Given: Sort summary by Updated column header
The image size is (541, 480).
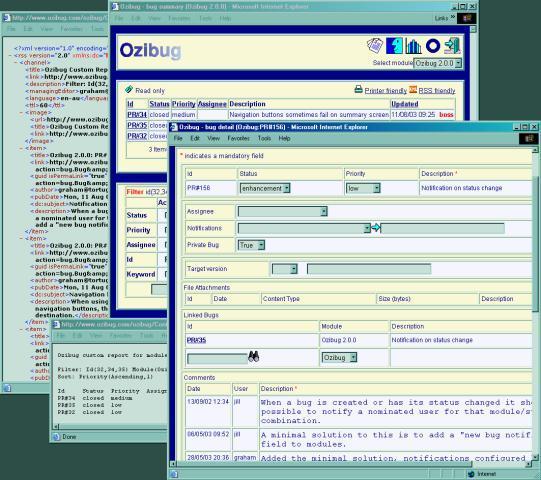Looking at the screenshot, I should pos(404,104).
